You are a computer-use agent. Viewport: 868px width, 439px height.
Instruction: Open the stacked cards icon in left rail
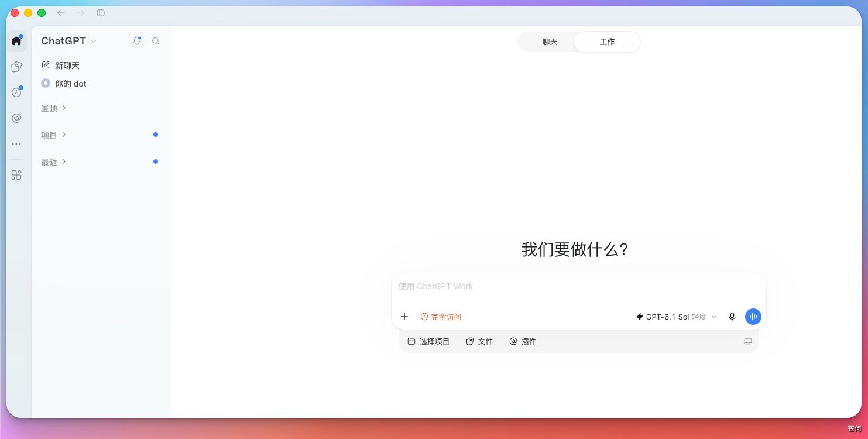pyautogui.click(x=16, y=67)
